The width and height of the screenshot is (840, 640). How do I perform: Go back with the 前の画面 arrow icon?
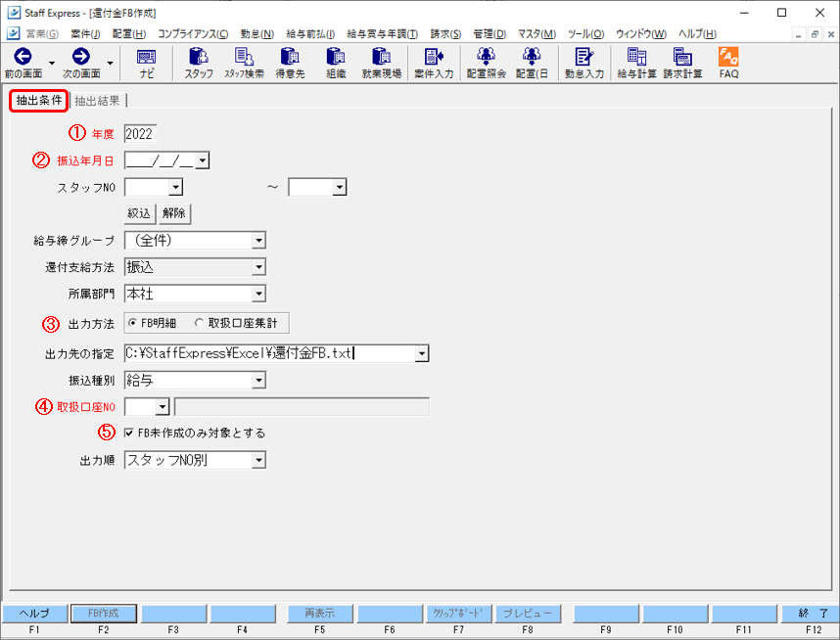point(23,56)
